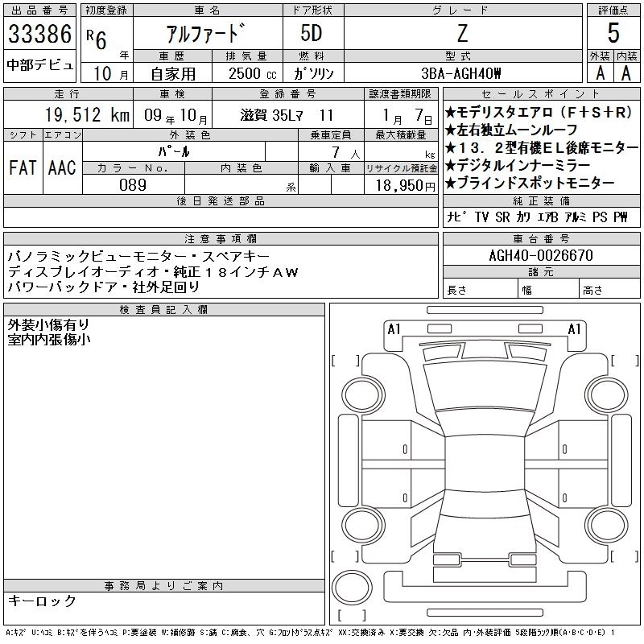Screen dimensions: 644x644
Task: Click the A1 mark on diagram's right side
Action: [x=574, y=329]
